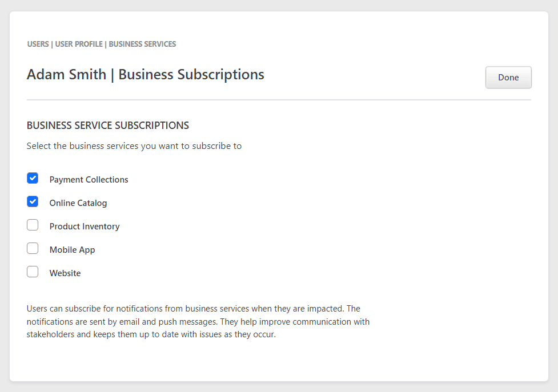Click the Website label text
This screenshot has height=392, width=558.
[65, 273]
